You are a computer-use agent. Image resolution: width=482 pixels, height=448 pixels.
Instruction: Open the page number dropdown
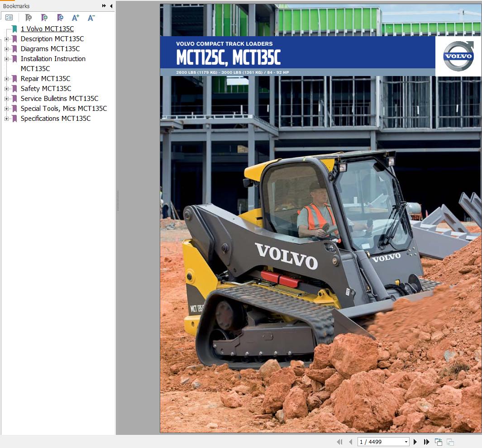pyautogui.click(x=406, y=442)
